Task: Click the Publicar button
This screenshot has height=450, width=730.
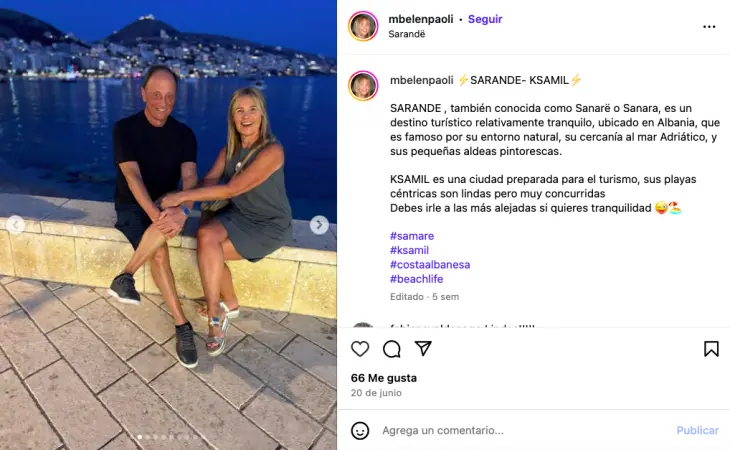Action: [697, 430]
